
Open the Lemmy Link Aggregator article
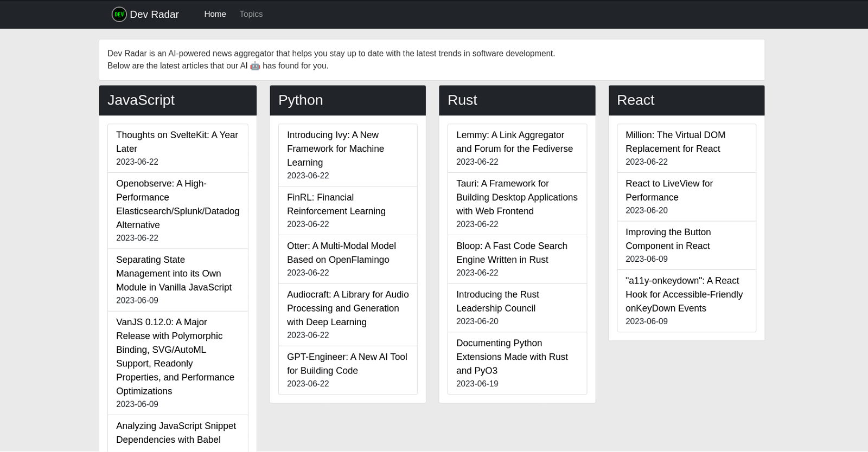click(x=514, y=141)
